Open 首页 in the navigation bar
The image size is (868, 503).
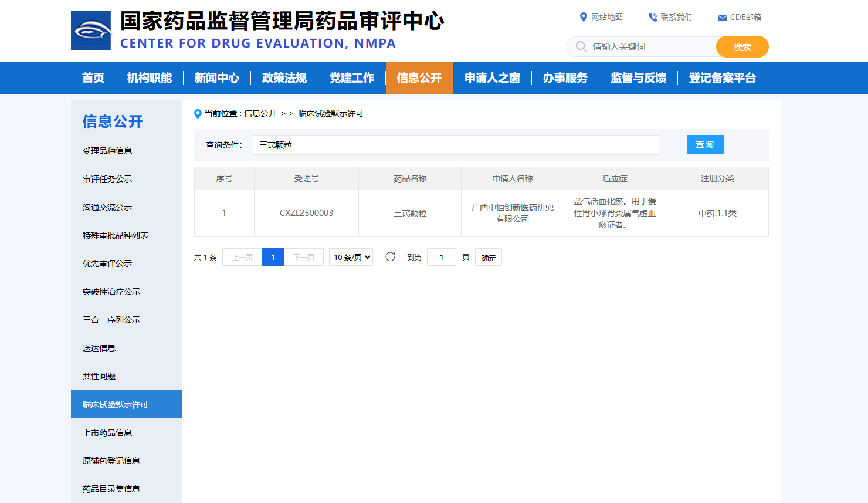point(93,77)
